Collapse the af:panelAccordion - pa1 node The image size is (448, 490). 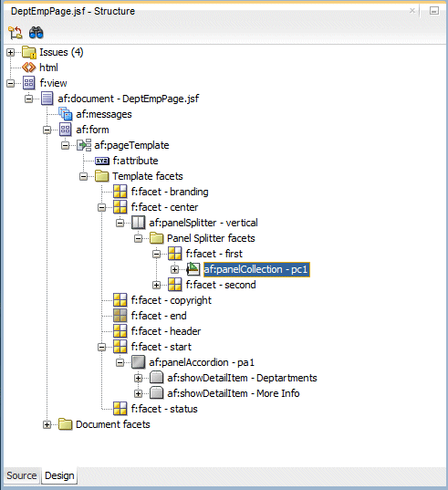pyautogui.click(x=120, y=363)
